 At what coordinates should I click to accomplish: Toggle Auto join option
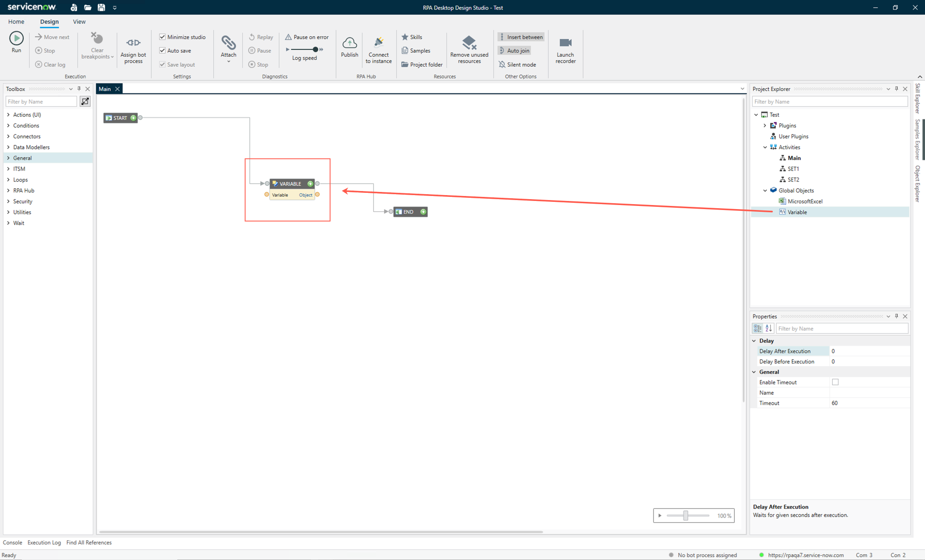pyautogui.click(x=514, y=51)
